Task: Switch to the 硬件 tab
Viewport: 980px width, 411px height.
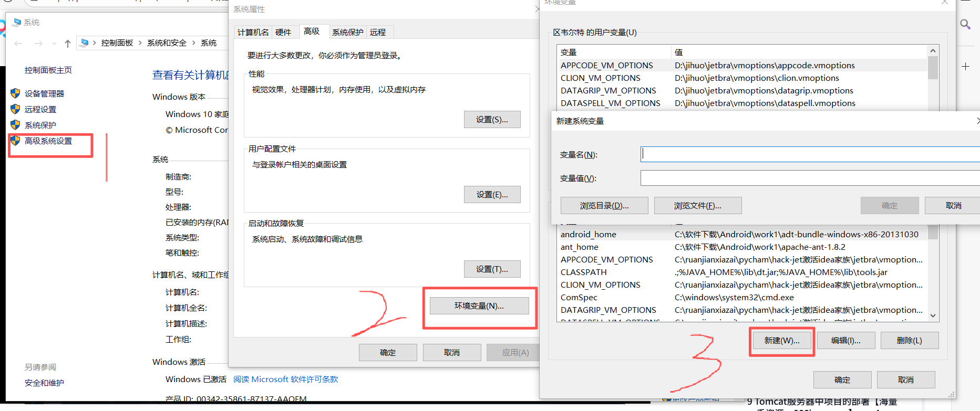Action: (283, 32)
